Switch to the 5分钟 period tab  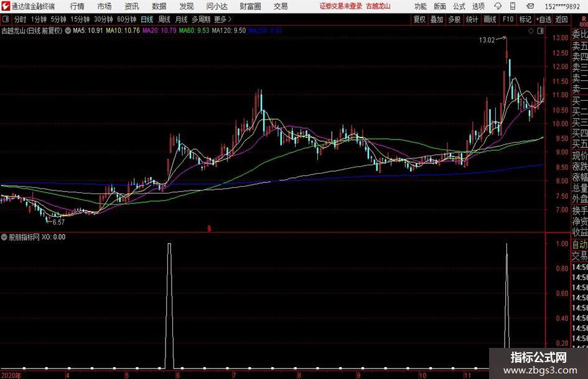58,19
